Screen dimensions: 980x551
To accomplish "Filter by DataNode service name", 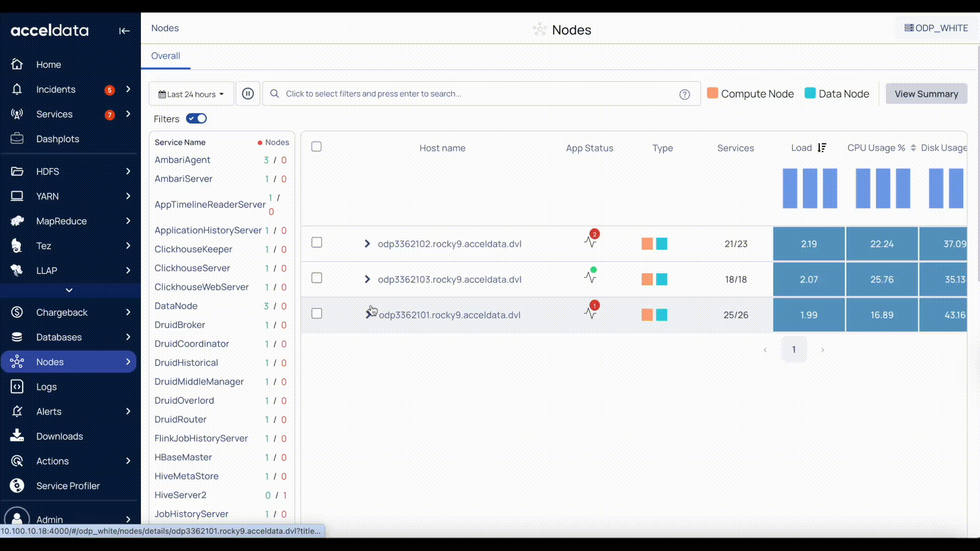I will pos(176,306).
